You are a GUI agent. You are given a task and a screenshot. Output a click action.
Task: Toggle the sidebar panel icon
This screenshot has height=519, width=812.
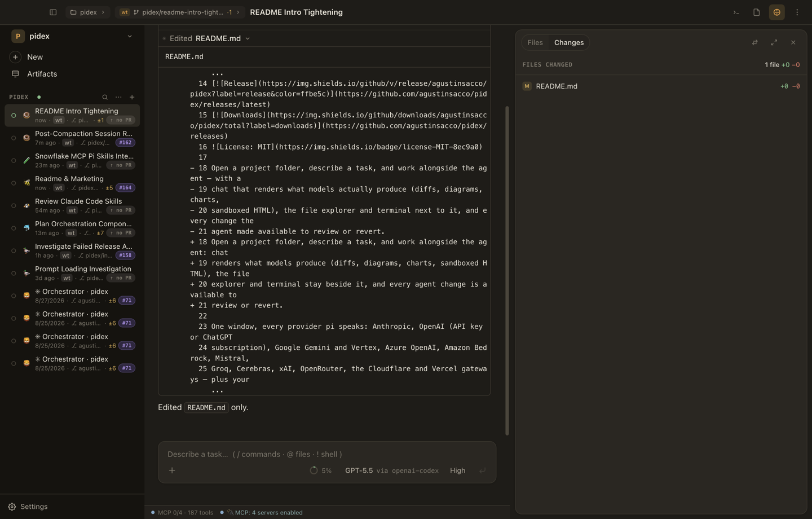tap(53, 12)
